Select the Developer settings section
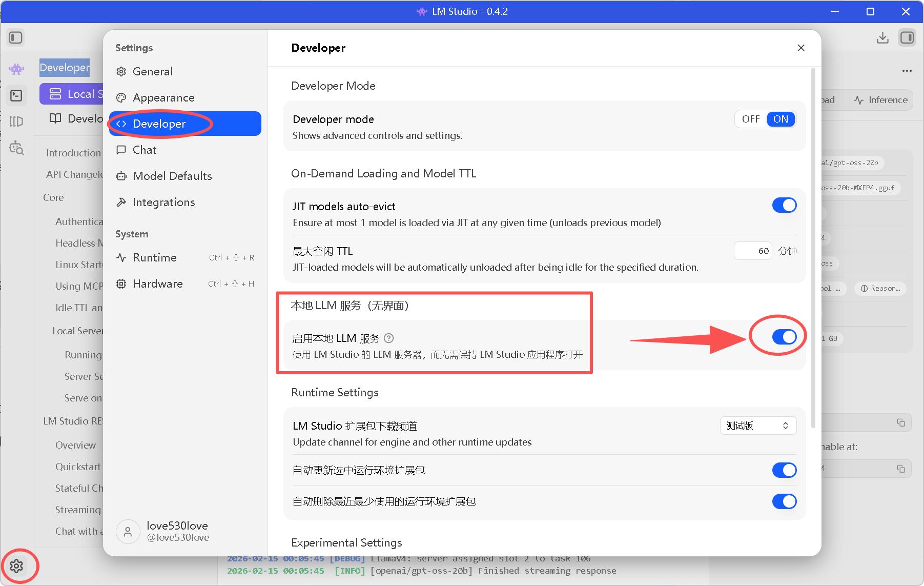Screen dimensions: 924x586 tap(185, 124)
